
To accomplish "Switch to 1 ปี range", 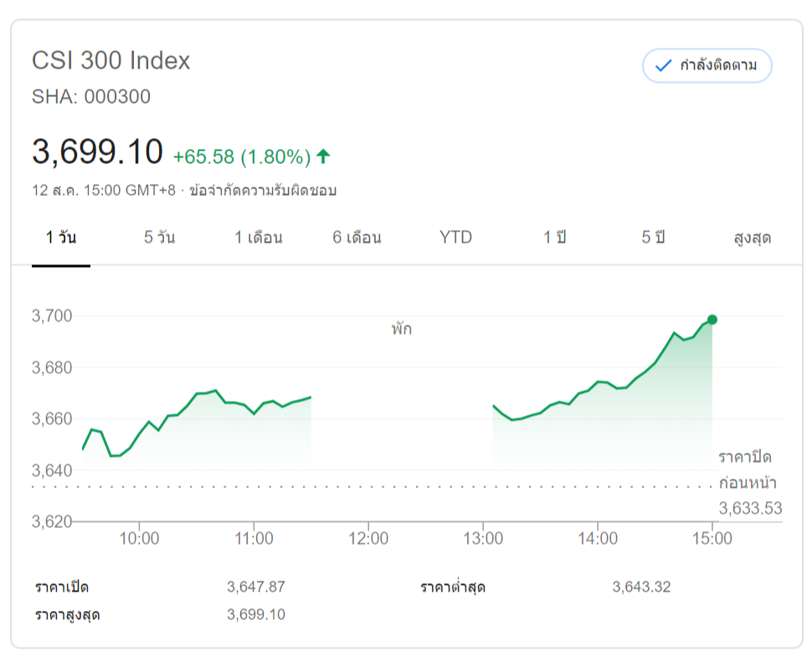I will (x=554, y=238).
